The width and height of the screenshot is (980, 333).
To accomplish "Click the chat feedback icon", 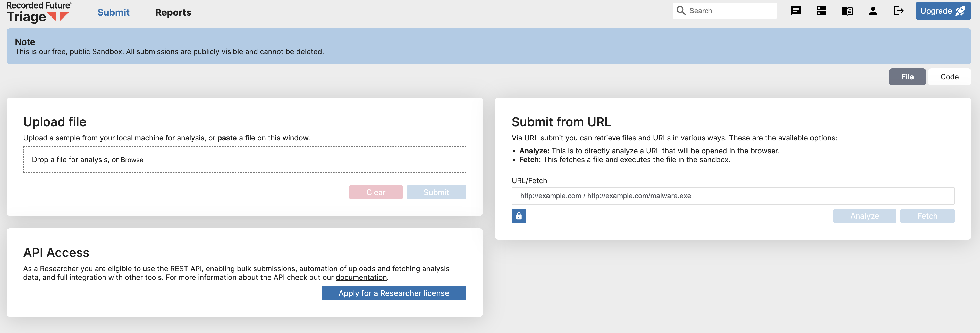I will pyautogui.click(x=796, y=11).
